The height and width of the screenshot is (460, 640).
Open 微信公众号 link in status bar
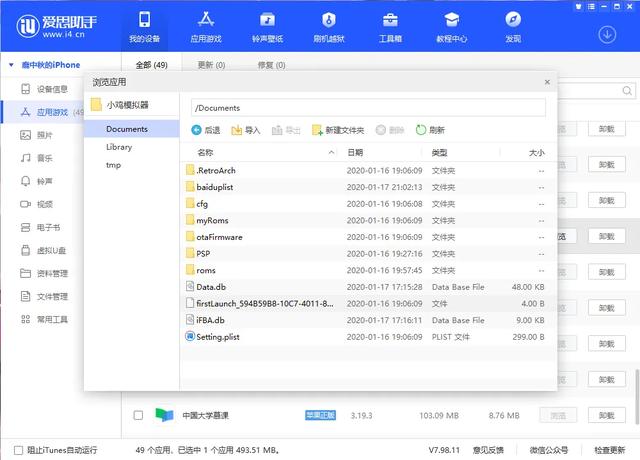(549, 450)
